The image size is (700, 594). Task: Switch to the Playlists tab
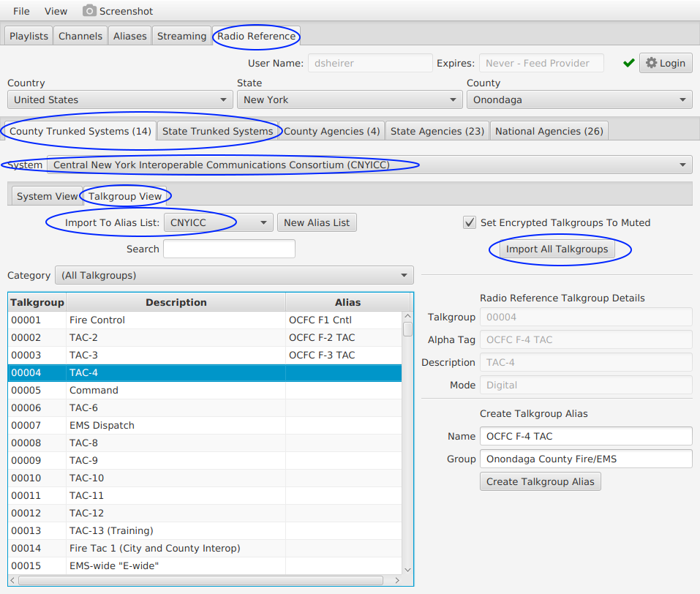click(29, 36)
